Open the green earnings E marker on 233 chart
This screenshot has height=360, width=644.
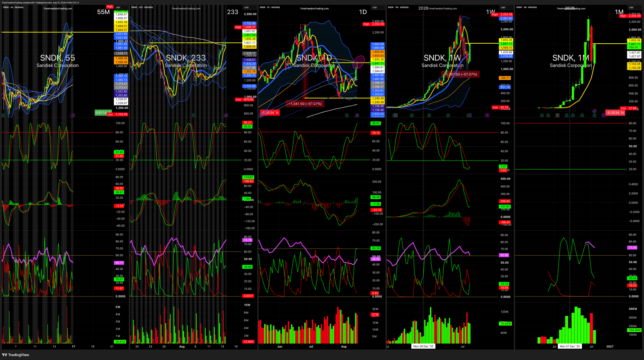[x=194, y=115]
